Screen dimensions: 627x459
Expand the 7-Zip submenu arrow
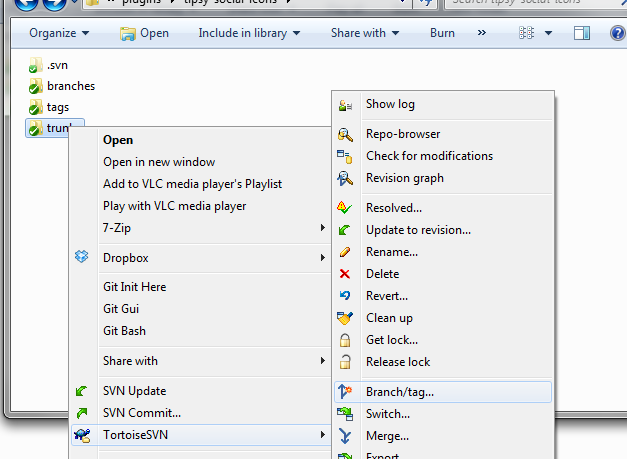[x=323, y=228]
